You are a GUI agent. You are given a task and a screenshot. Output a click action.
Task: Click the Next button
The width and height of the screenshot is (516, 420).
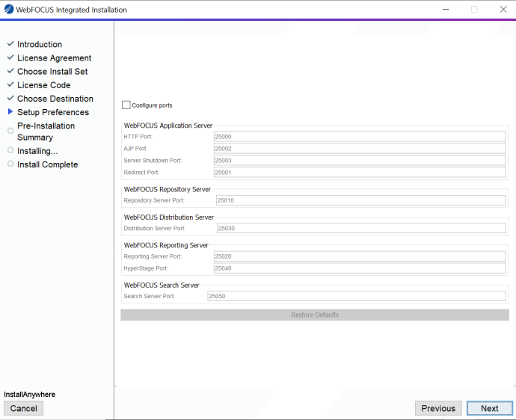pyautogui.click(x=490, y=408)
